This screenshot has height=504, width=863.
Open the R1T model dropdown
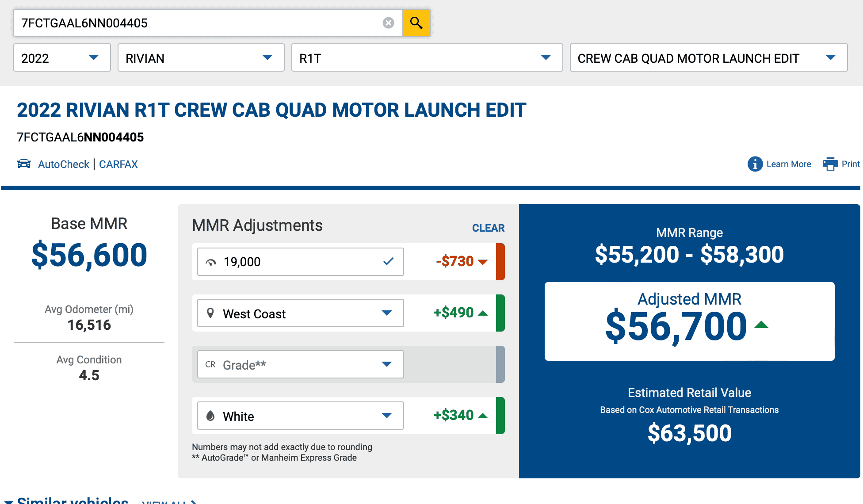tap(427, 57)
